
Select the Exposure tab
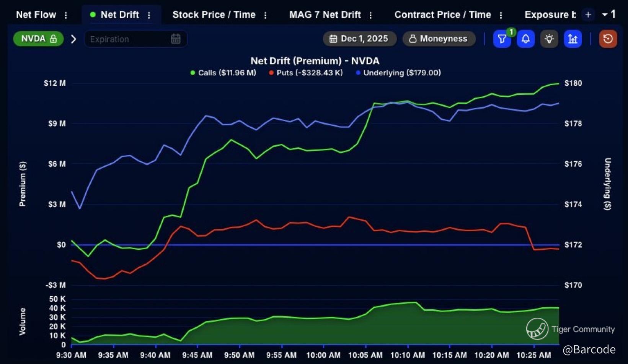click(550, 15)
